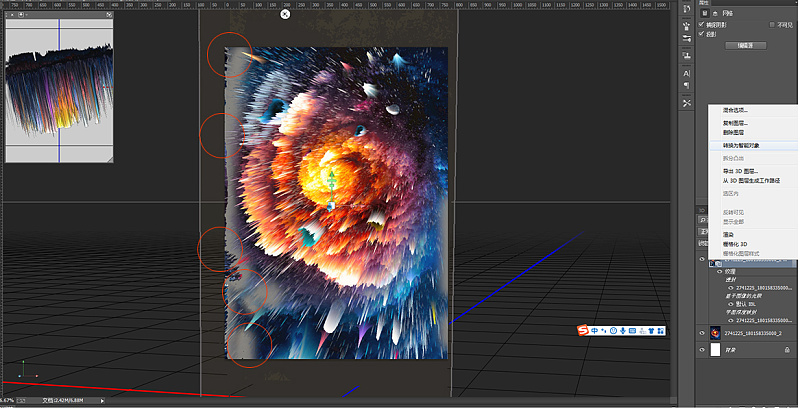Open the tool presets crossed-tools icon

[687, 103]
